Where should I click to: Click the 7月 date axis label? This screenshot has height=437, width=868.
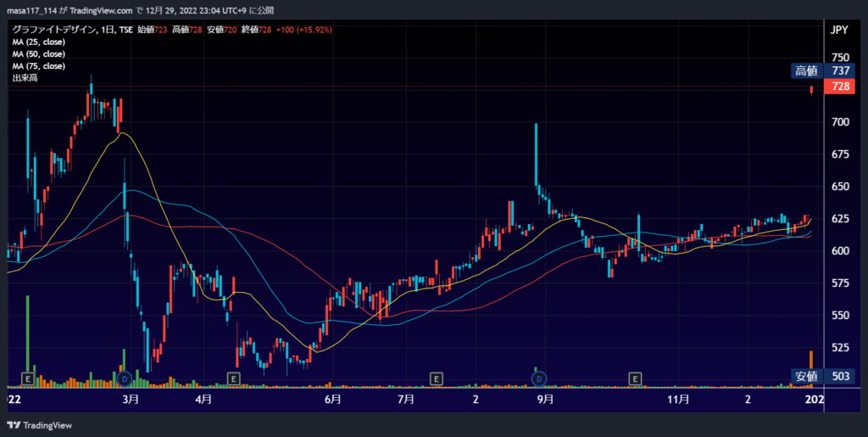[406, 399]
